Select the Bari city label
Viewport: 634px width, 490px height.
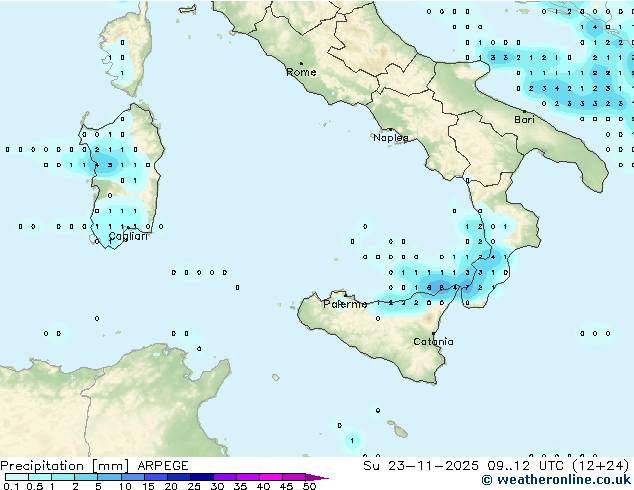coord(524,119)
